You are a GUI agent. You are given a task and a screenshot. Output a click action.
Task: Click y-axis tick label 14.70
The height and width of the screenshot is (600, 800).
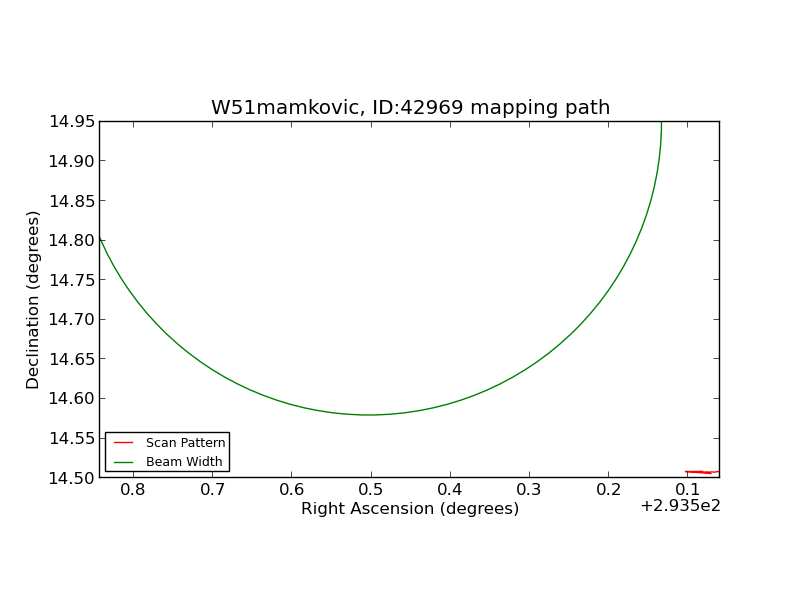coord(72,319)
